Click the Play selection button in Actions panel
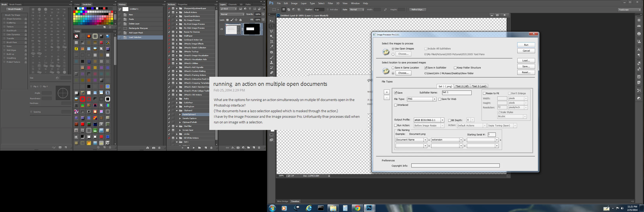Screen dimensions: 644x212 tap(194, 148)
